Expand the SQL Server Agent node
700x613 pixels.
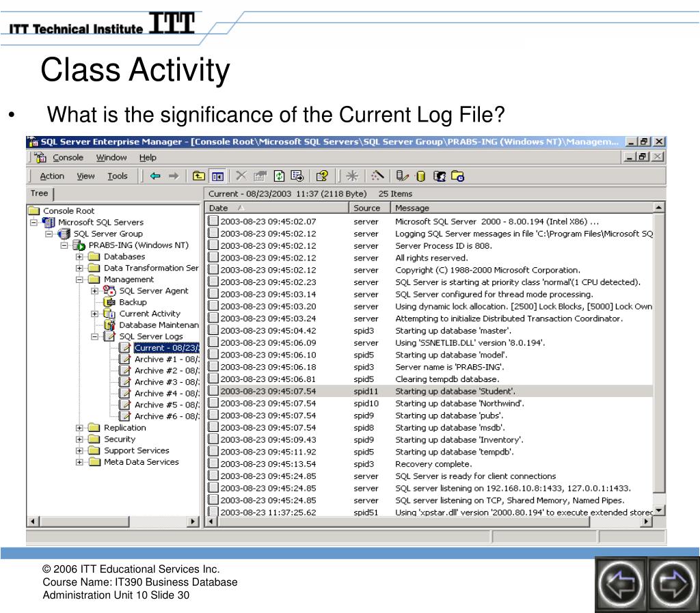94,291
